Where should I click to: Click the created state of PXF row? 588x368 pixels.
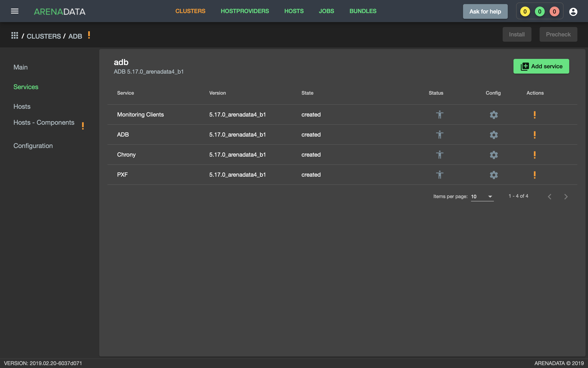tap(311, 175)
